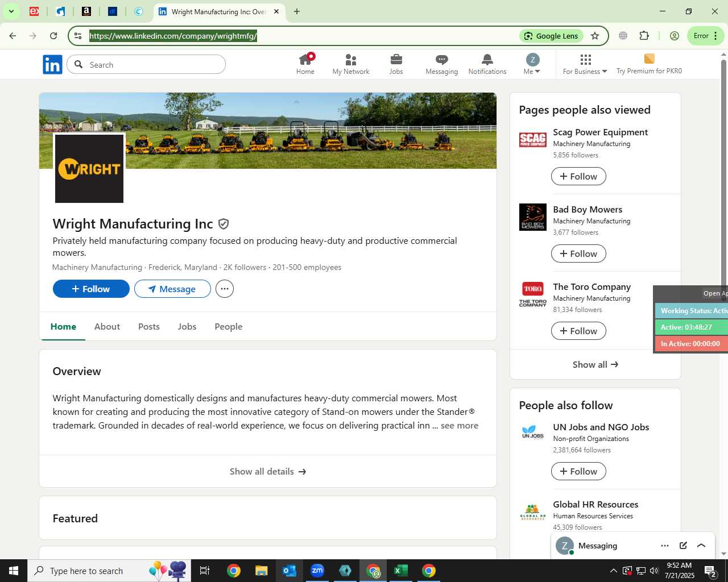This screenshot has height=582, width=728.
Task: Go back in browser
Action: click(13, 36)
